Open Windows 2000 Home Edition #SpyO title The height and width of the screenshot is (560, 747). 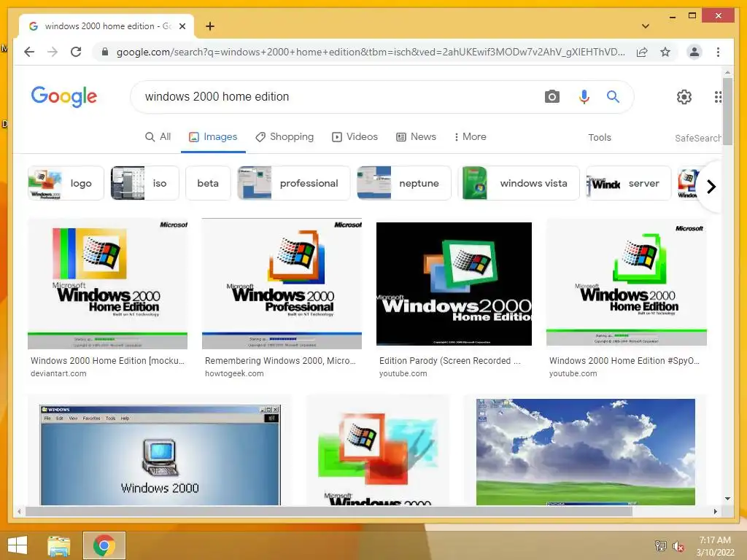pyautogui.click(x=624, y=361)
